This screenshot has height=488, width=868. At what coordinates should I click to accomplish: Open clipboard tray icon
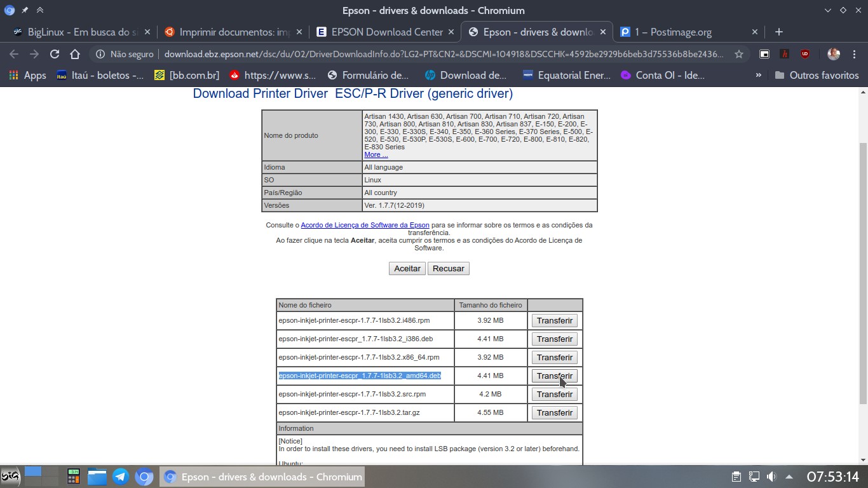(736, 477)
